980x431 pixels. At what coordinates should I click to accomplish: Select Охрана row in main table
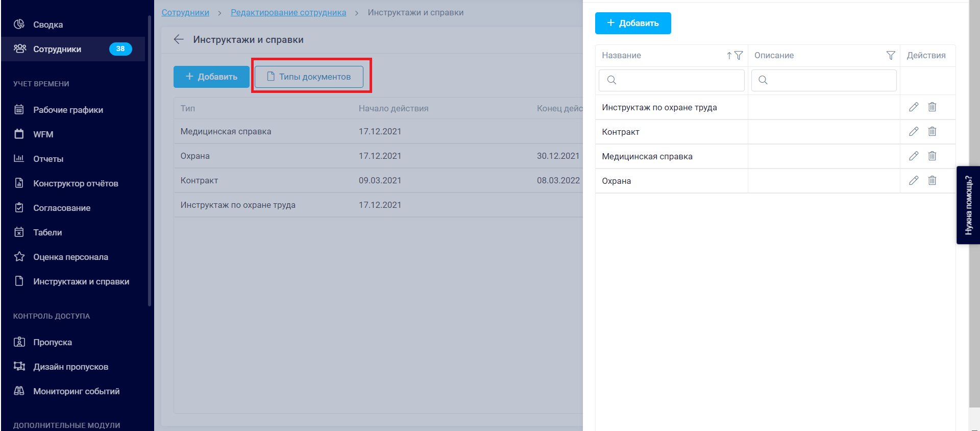click(378, 156)
